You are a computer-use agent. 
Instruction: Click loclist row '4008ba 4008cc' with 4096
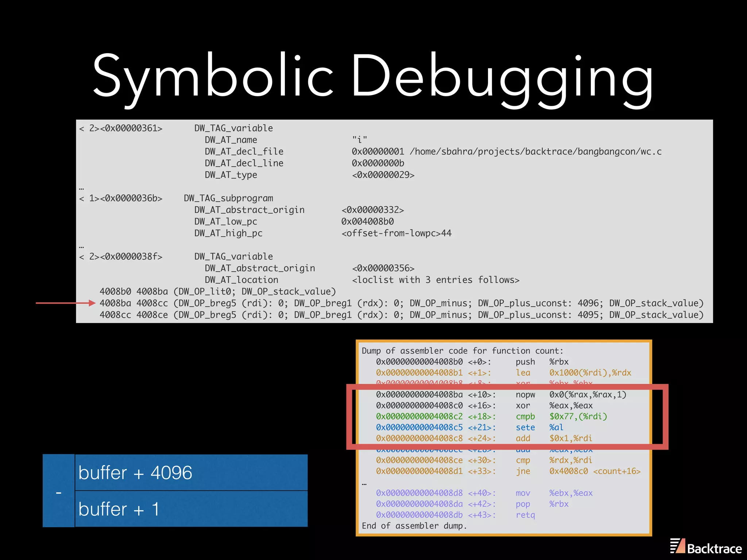[x=402, y=303]
